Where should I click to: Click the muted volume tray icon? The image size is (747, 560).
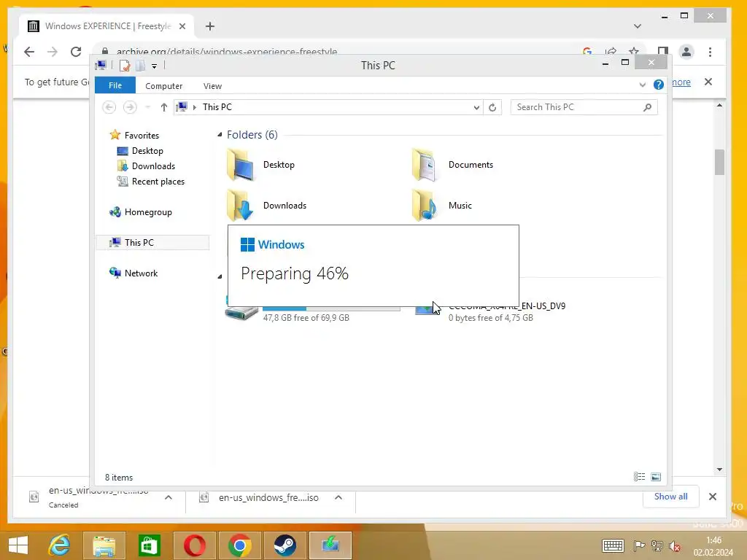click(674, 545)
